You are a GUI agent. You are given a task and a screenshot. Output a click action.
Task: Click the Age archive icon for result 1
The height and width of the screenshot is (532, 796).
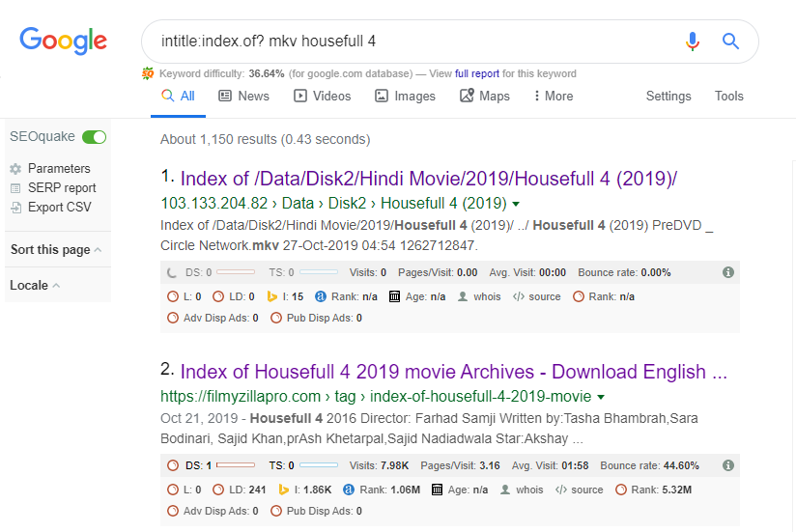[394, 296]
